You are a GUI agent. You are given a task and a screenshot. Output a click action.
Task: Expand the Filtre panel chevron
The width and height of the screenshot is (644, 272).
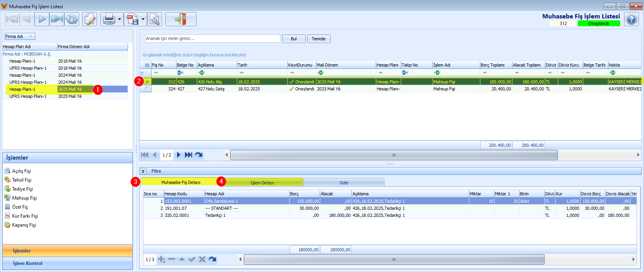[x=143, y=171]
